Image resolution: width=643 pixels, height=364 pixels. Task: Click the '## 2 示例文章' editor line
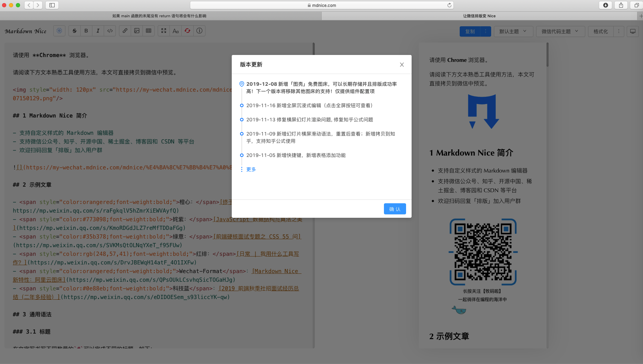point(32,185)
